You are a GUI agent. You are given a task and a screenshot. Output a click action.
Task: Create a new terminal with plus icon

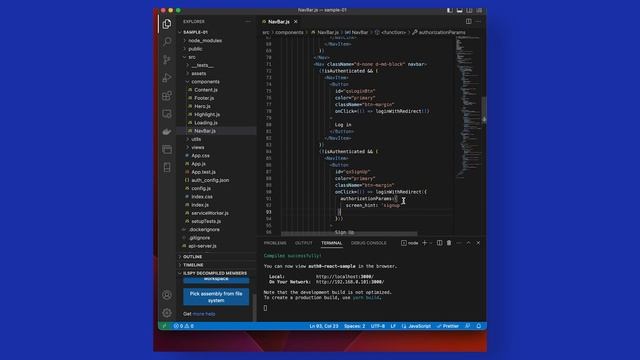coord(424,243)
